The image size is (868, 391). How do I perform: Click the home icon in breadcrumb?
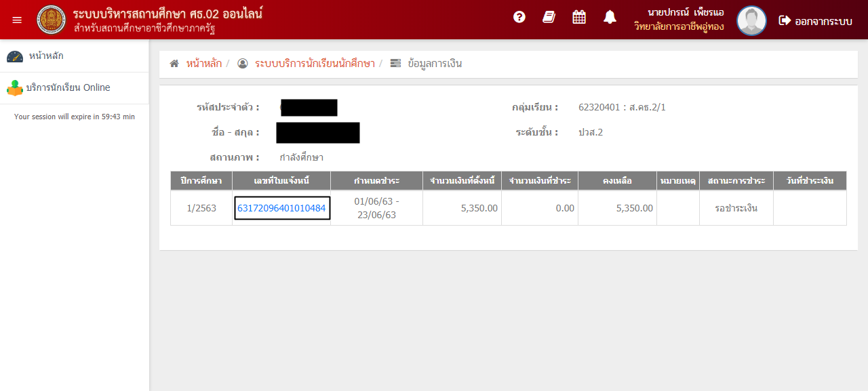(x=174, y=64)
